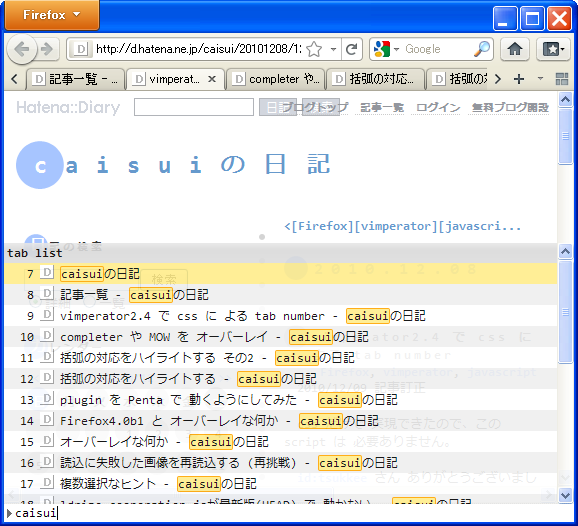Click the Hatena diary search input box
Viewport: 578px width, 526px height.
194,107
